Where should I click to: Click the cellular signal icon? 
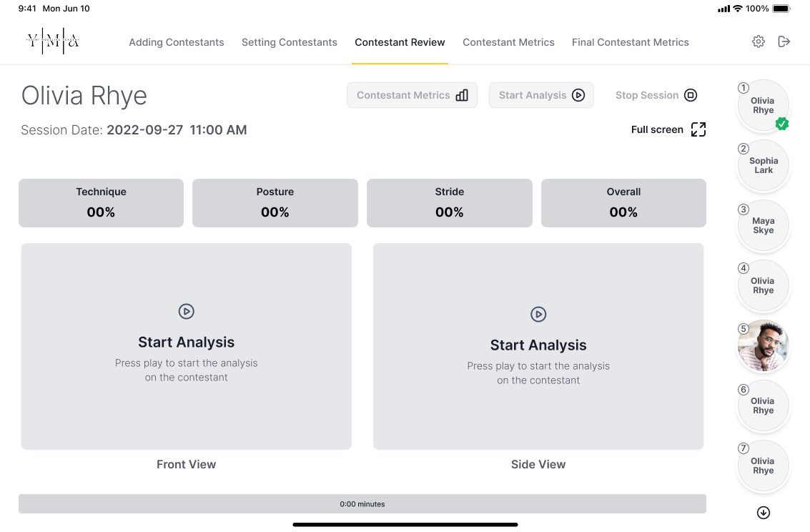click(x=723, y=9)
